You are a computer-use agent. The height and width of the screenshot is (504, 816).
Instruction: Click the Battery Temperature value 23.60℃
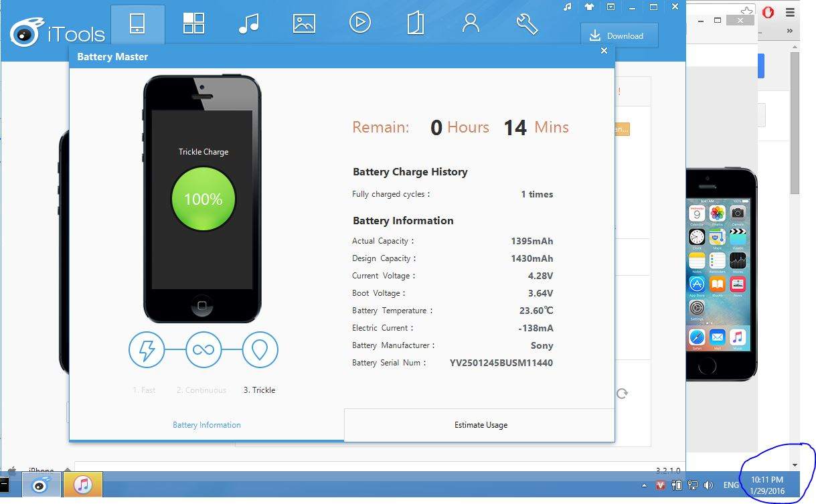[536, 311]
